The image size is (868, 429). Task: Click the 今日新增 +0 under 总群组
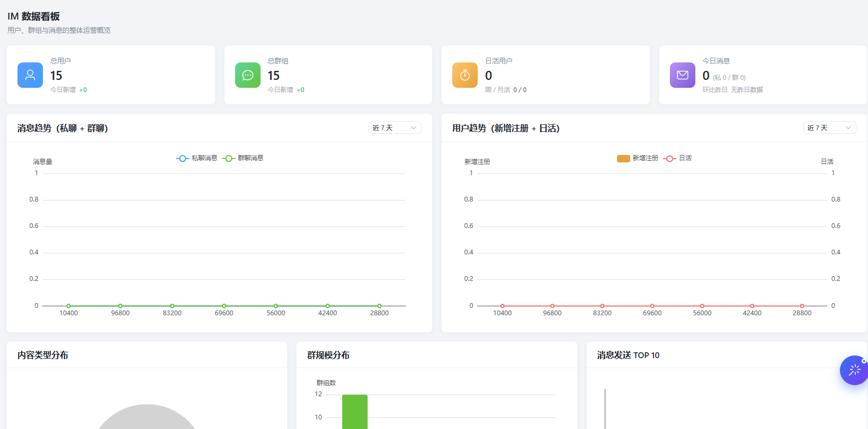point(286,90)
